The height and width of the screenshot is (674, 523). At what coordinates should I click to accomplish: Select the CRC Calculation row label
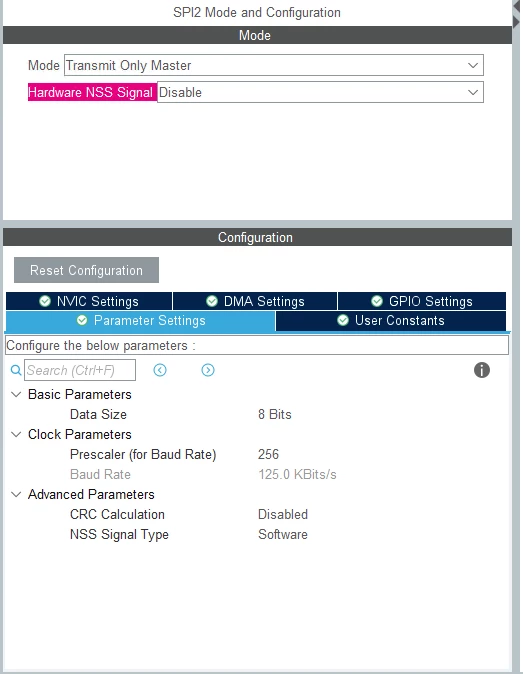[117, 515]
